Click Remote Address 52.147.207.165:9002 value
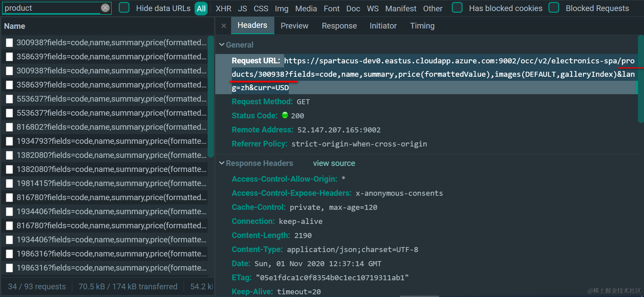Image resolution: width=644 pixels, height=297 pixels. pos(339,130)
